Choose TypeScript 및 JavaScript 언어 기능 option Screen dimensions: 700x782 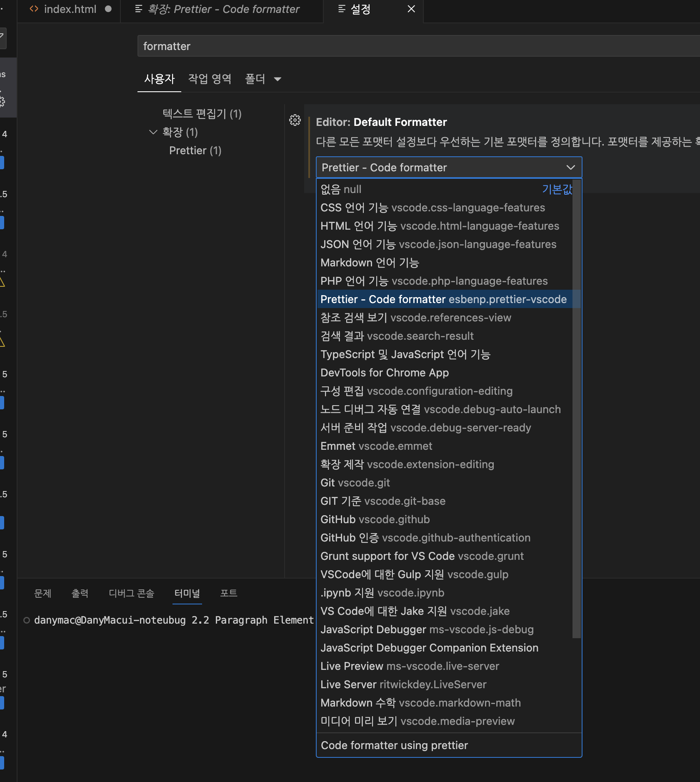pyautogui.click(x=445, y=354)
